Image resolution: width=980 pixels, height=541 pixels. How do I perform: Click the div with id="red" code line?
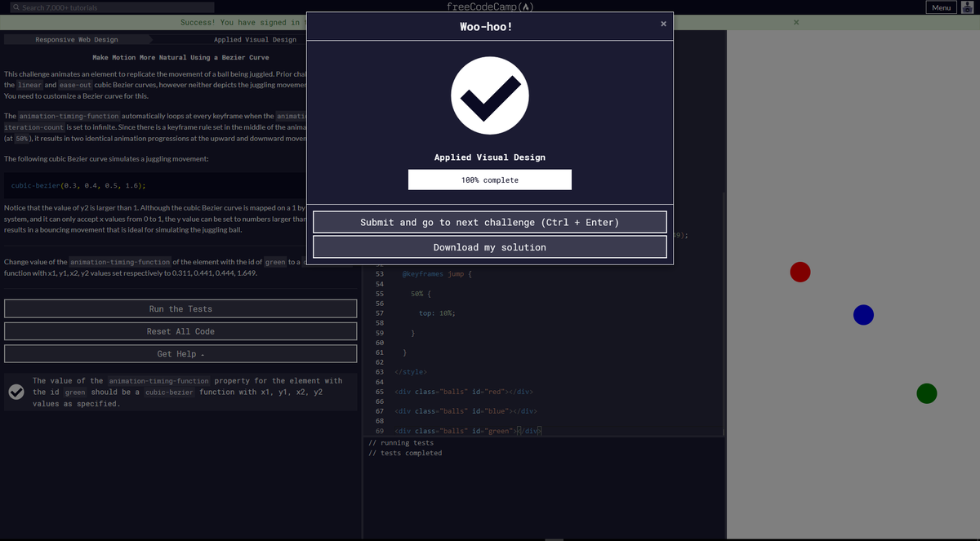coord(463,392)
